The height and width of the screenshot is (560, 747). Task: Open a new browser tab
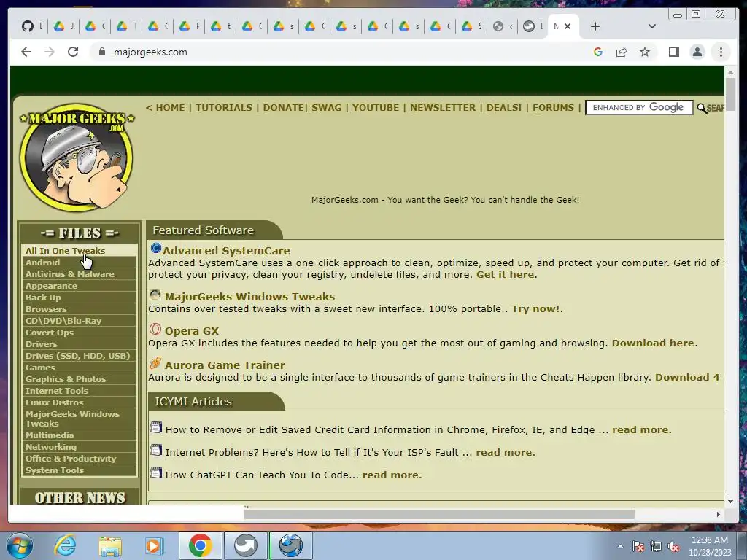[x=595, y=27]
